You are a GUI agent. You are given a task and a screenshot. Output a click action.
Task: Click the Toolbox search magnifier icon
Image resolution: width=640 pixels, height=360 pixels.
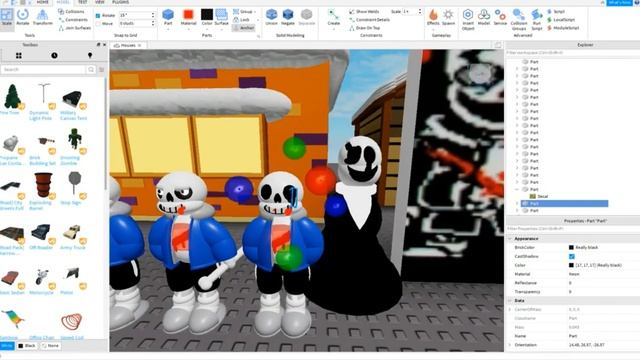[x=91, y=70]
